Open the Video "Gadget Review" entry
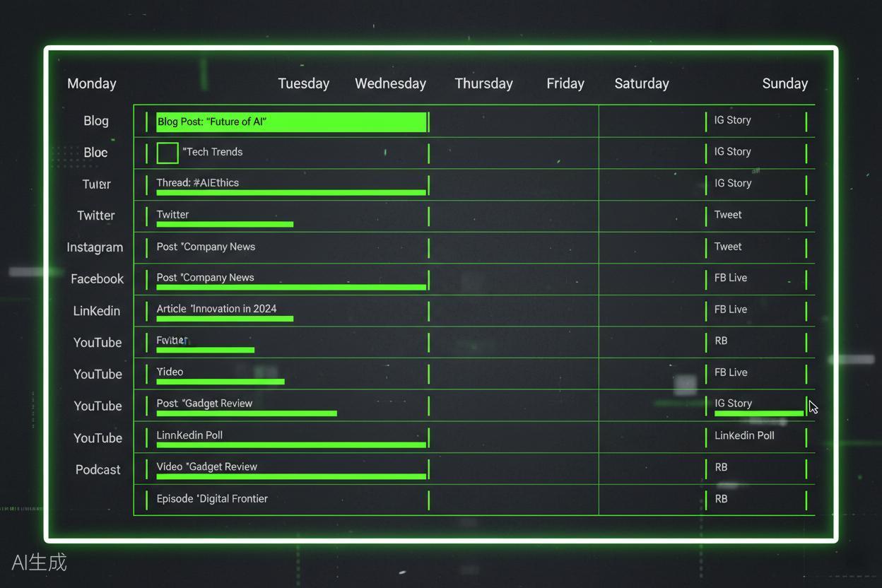Screen dimensions: 882x588 point(206,466)
